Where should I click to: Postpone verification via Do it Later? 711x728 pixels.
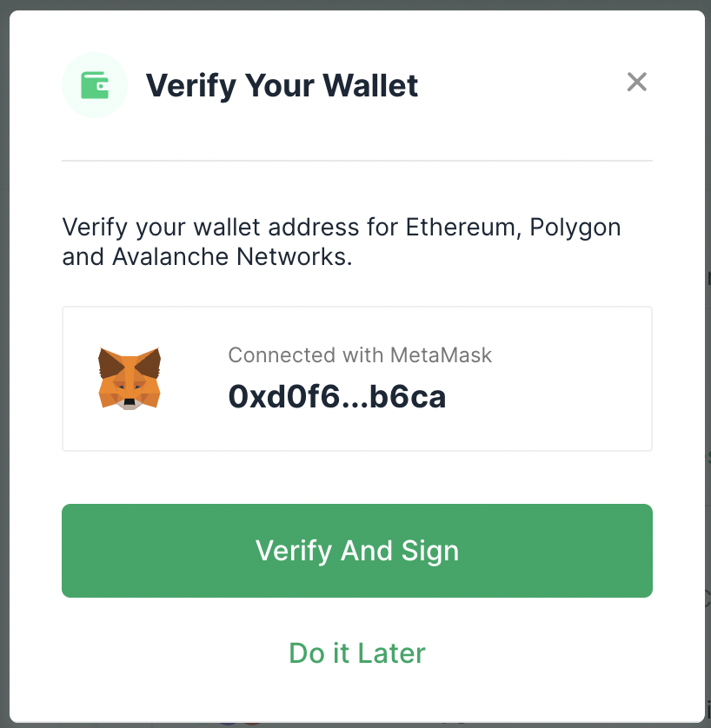coord(357,652)
